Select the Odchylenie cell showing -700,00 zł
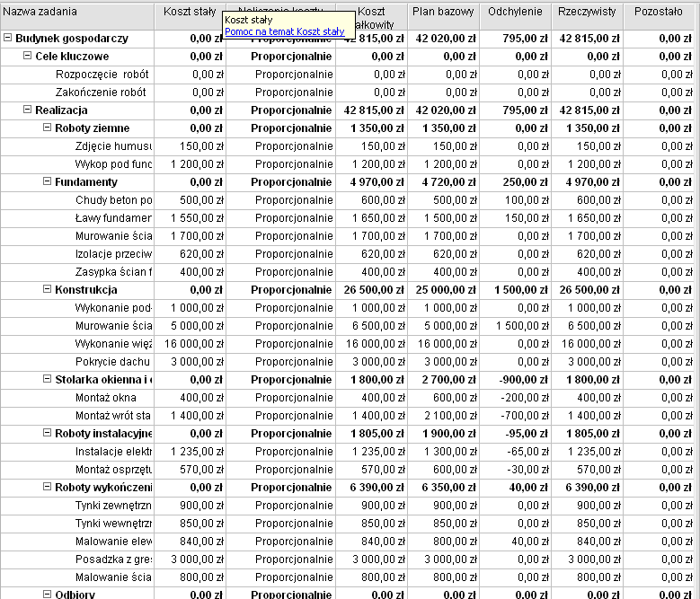Viewport: 700px width, 599px height. click(515, 416)
